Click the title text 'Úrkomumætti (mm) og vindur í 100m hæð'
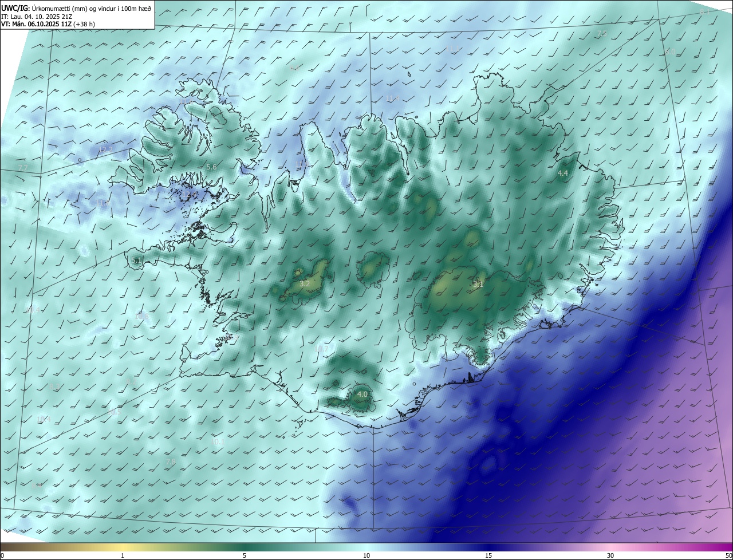Viewport: 733px width, 560px height. [91, 8]
